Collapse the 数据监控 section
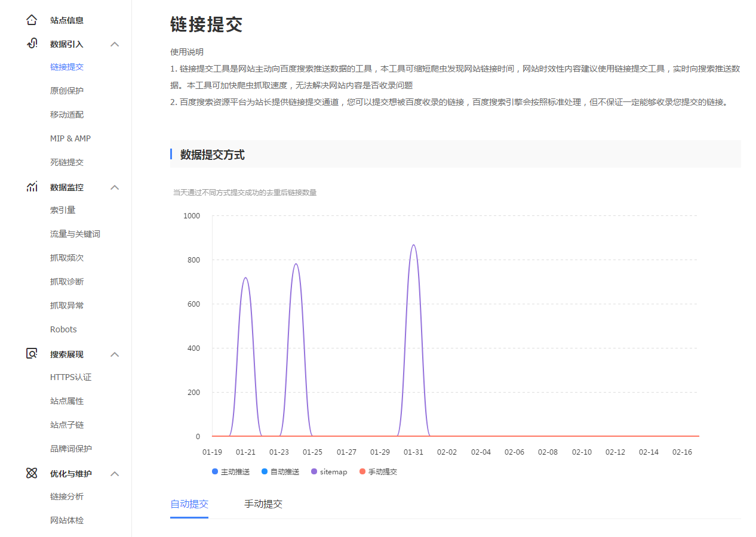Viewport: 756px width, 537px height. coord(114,187)
